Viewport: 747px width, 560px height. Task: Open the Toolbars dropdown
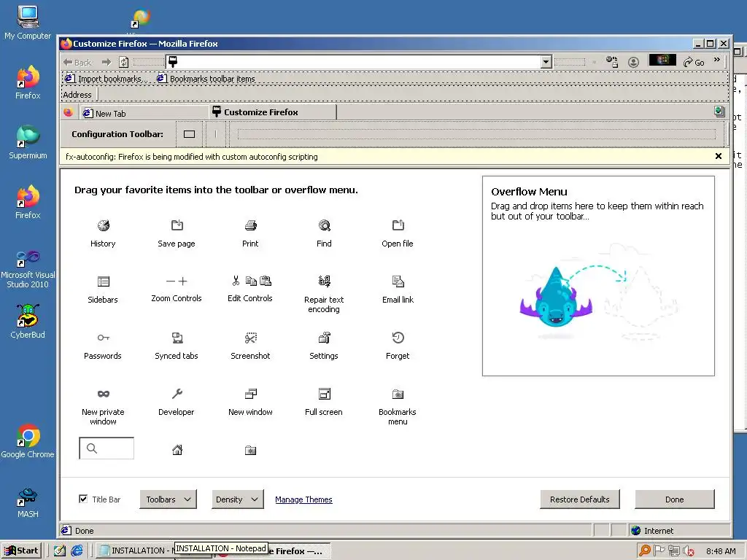[x=169, y=499]
